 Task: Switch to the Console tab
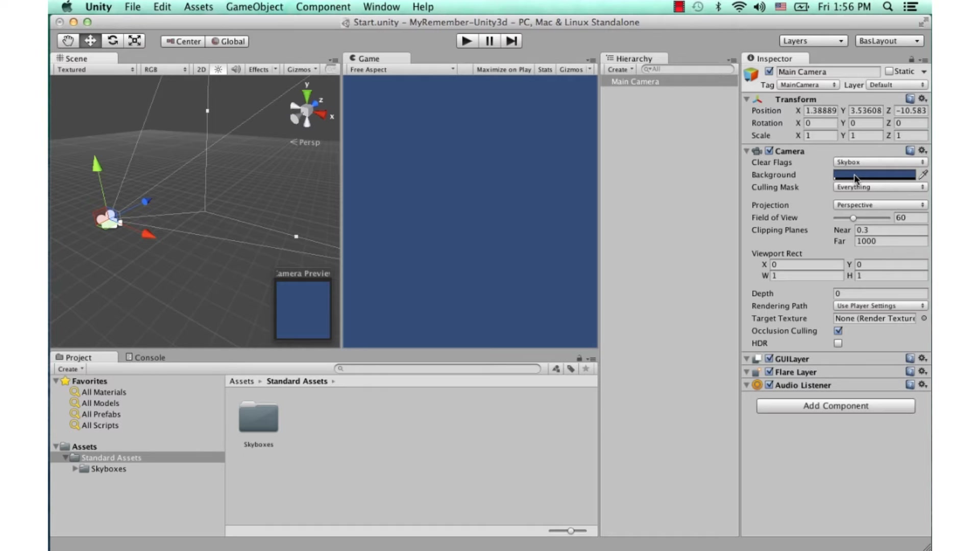145,358
